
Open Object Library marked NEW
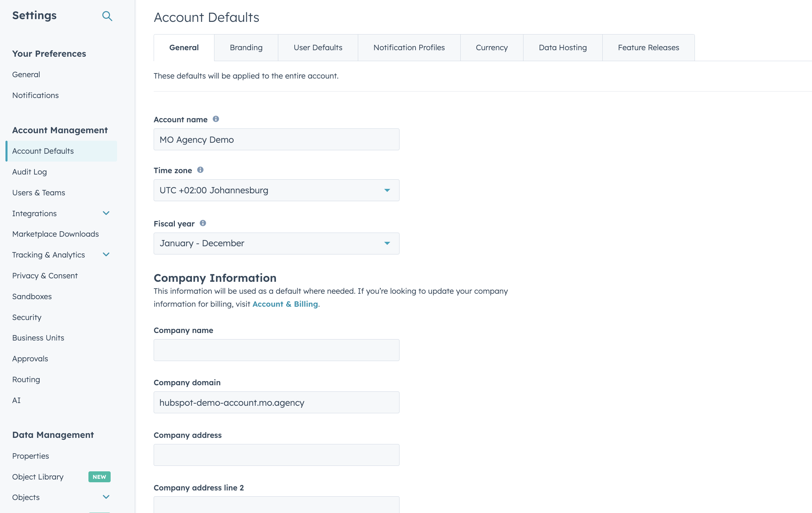[x=38, y=477]
